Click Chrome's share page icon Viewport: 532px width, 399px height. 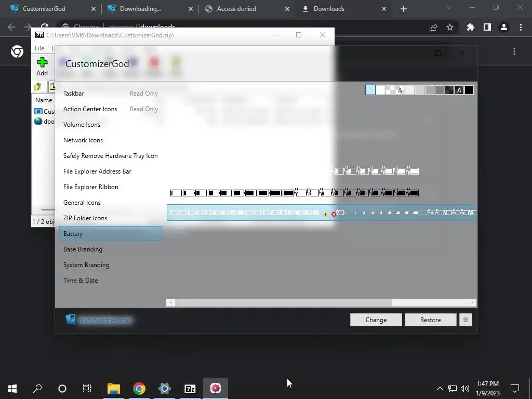click(x=433, y=27)
